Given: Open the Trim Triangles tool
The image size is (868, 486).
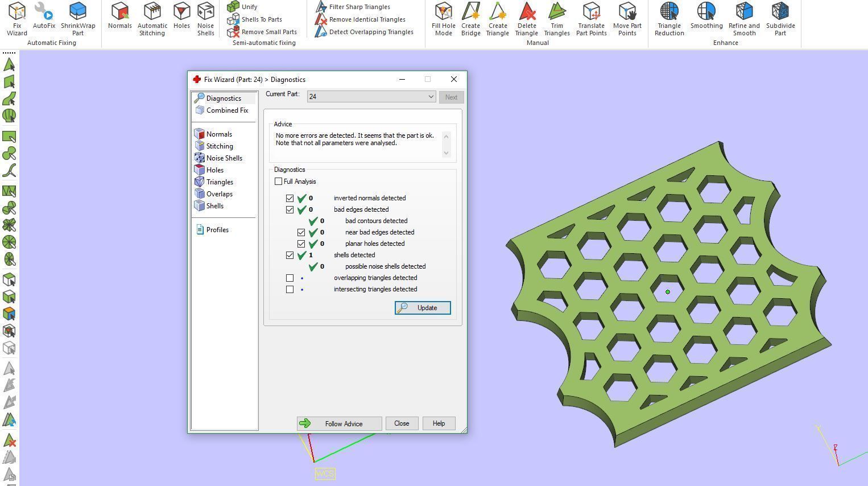Looking at the screenshot, I should 557,19.
